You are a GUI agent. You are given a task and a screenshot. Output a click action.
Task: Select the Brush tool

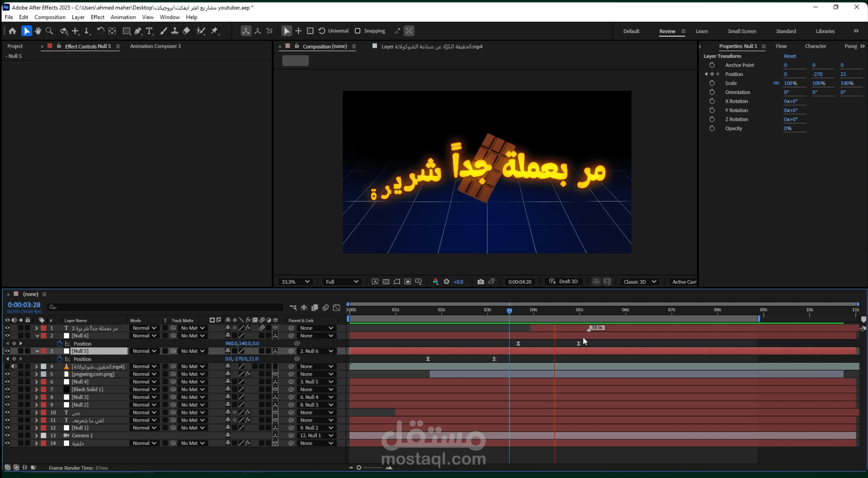point(164,31)
